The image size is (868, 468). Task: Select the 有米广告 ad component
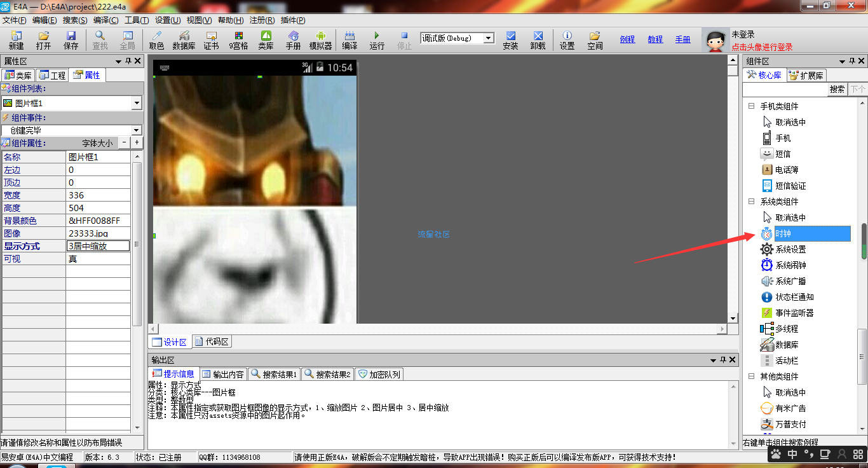pyautogui.click(x=783, y=408)
